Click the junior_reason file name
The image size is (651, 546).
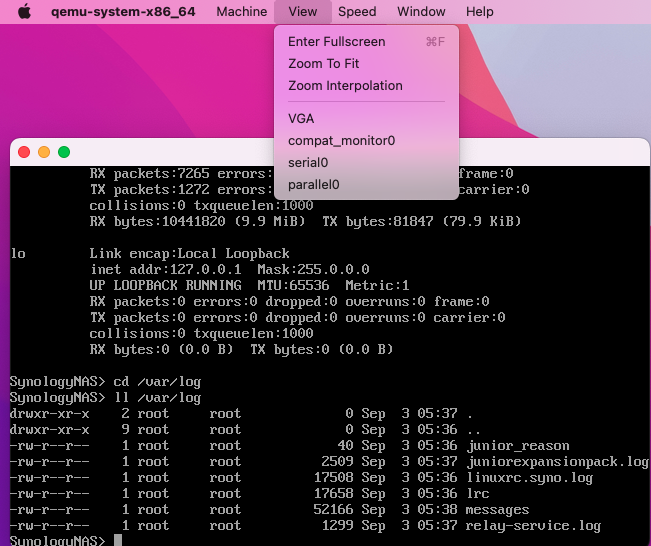tap(518, 446)
